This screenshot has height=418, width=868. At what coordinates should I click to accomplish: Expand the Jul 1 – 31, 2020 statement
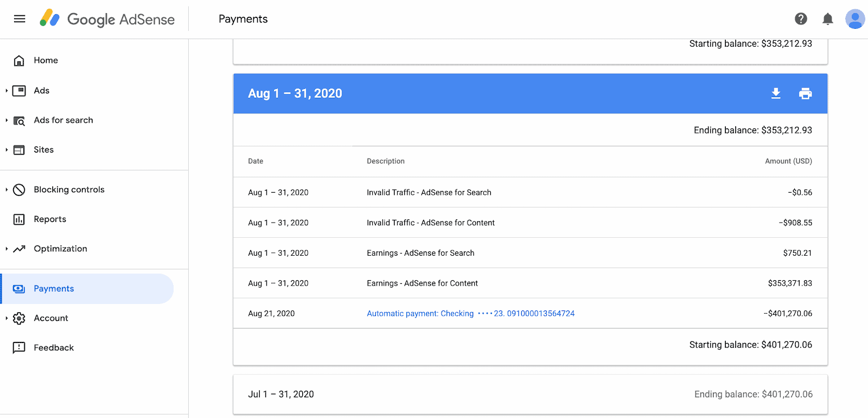click(x=531, y=395)
